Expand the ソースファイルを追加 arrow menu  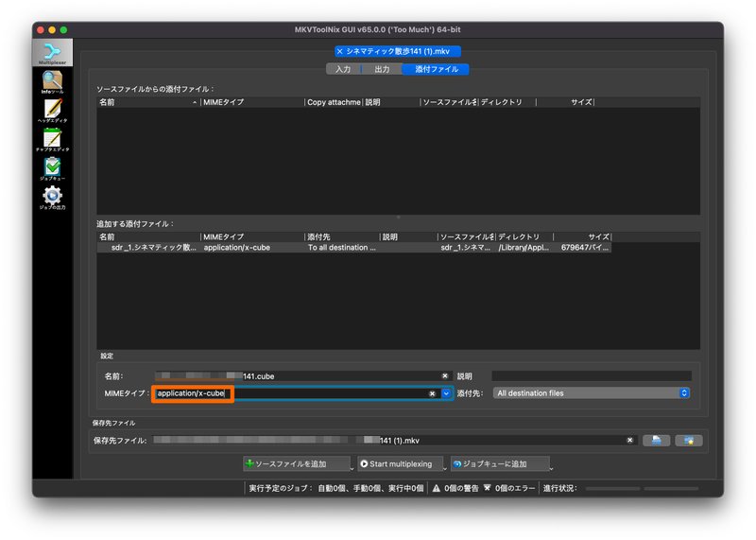[x=352, y=467]
